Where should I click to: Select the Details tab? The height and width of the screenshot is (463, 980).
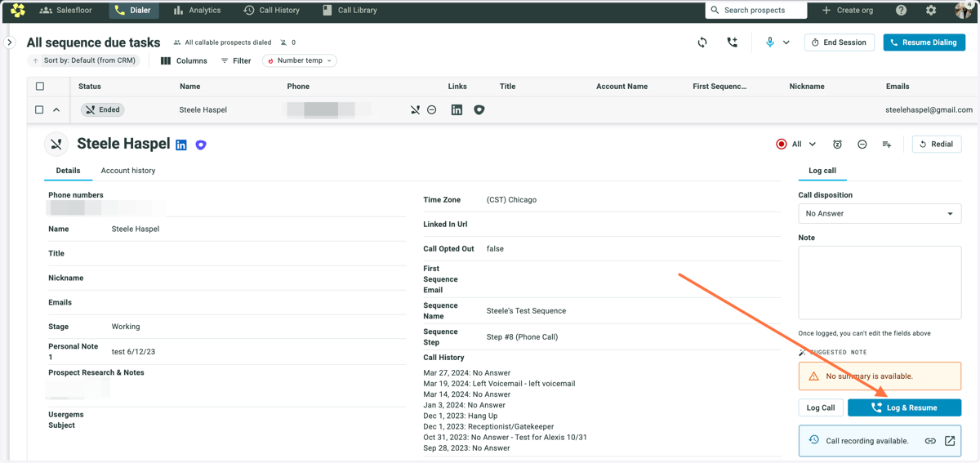[68, 171]
